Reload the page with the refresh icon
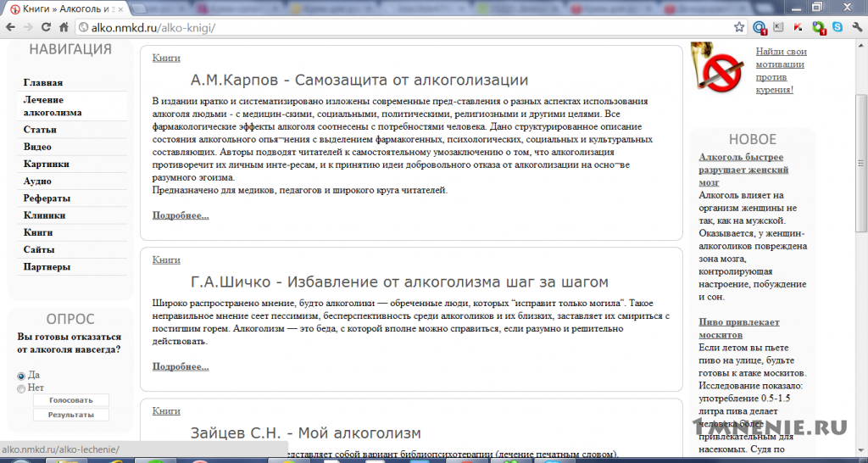This screenshot has width=868, height=463. point(46,27)
